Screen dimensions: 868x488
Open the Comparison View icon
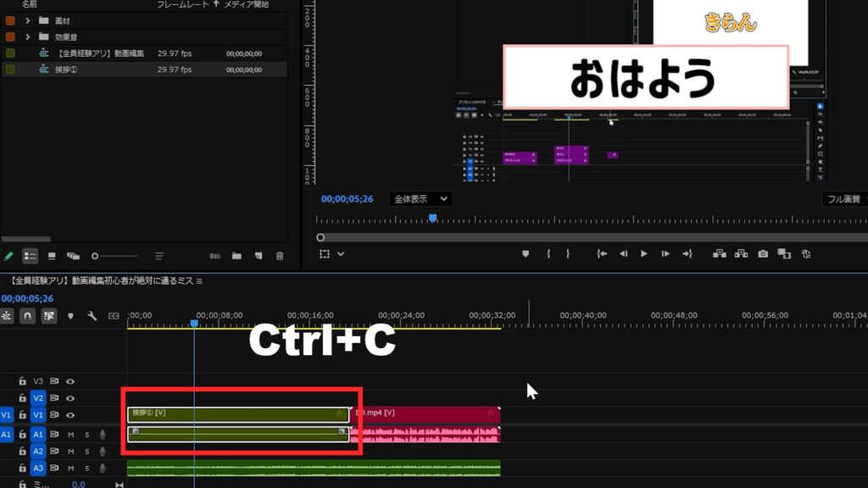pos(784,254)
